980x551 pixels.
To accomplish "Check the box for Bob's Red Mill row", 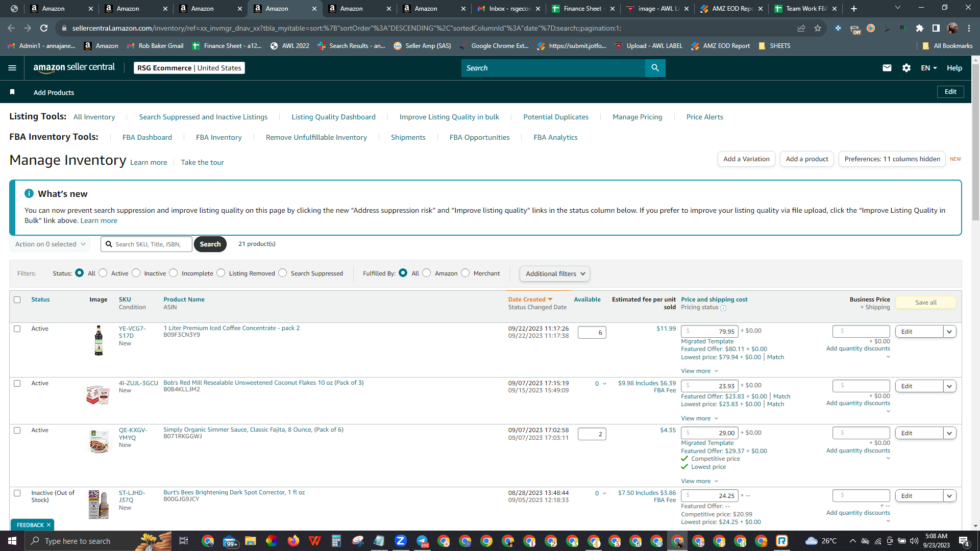I will tap(17, 384).
